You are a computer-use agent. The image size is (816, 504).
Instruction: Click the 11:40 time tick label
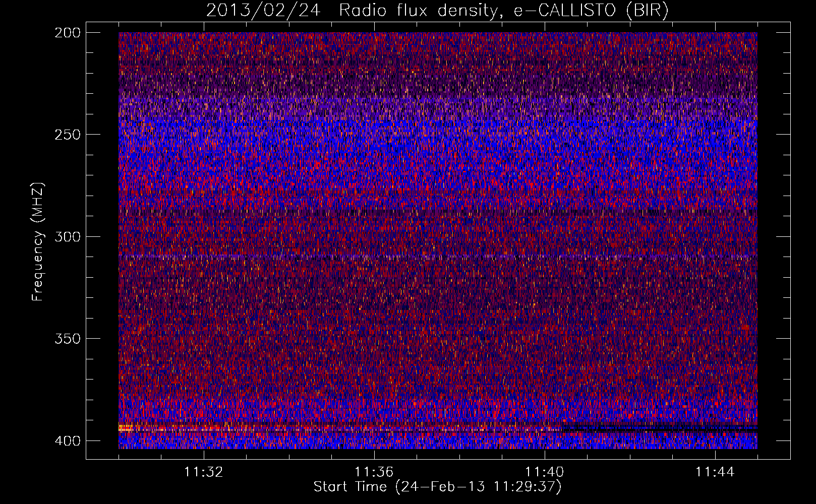click(545, 472)
